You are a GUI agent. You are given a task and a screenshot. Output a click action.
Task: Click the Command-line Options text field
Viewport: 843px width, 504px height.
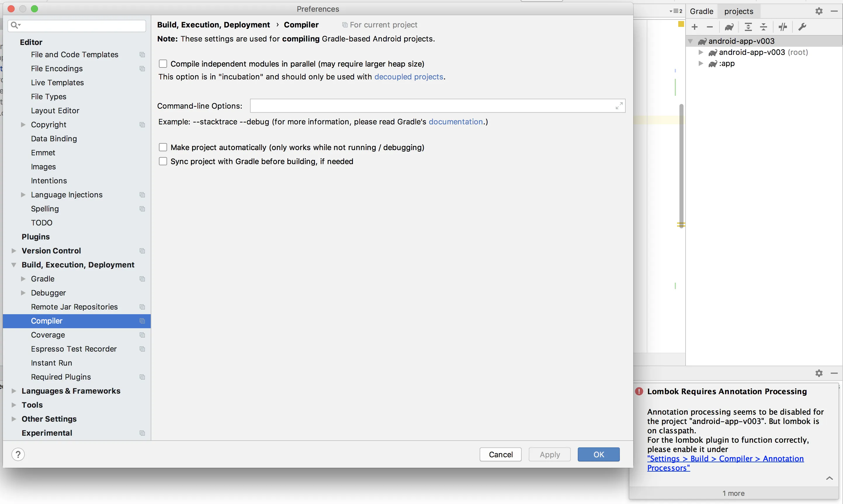click(431, 106)
